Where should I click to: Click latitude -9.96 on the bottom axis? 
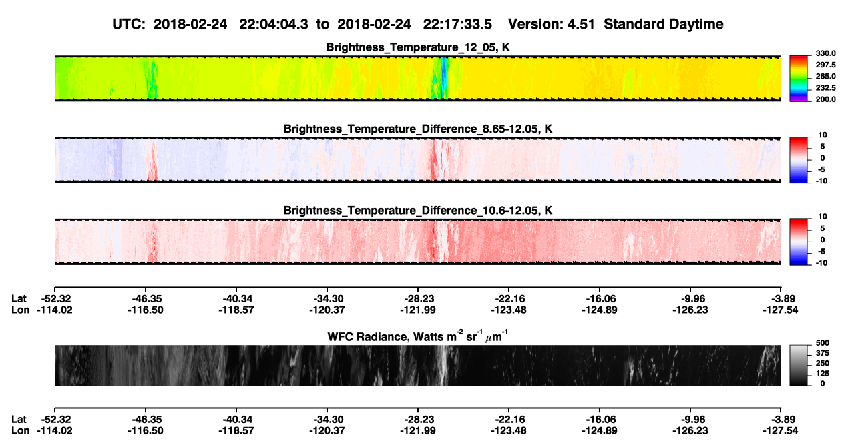coord(690,419)
